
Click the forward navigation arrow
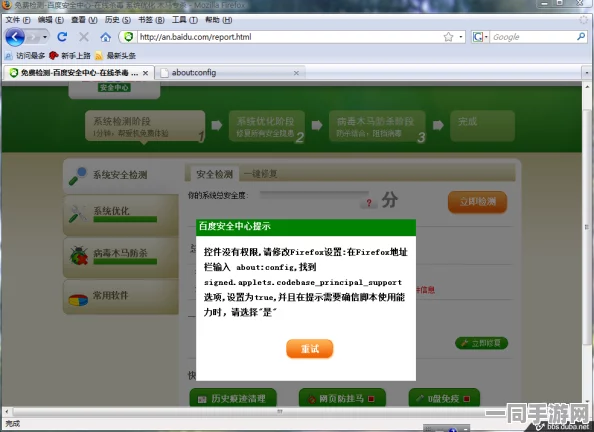33,37
